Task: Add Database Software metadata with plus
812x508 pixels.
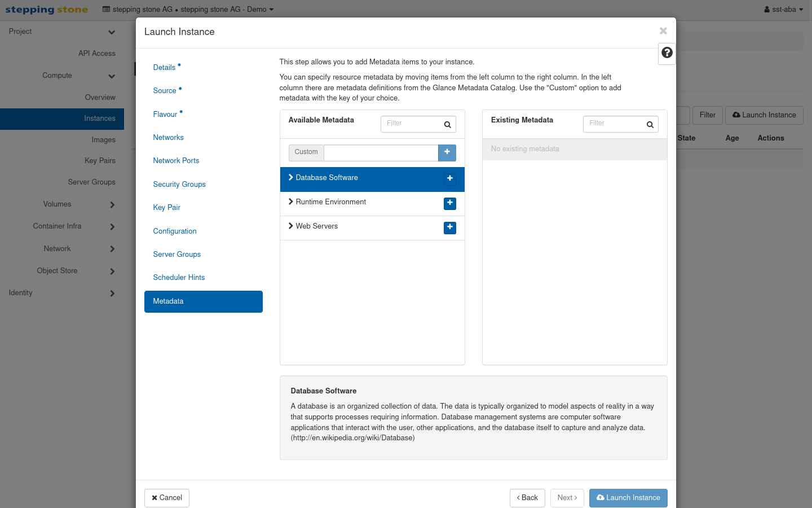Action: (450, 178)
